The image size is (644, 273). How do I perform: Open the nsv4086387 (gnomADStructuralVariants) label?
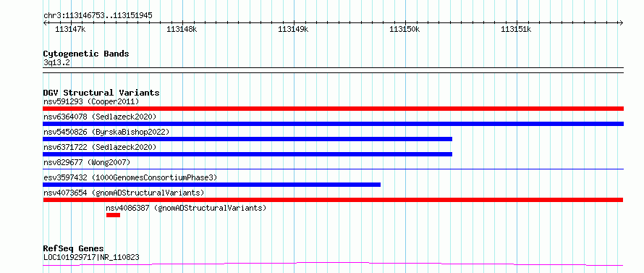pyautogui.click(x=186, y=208)
